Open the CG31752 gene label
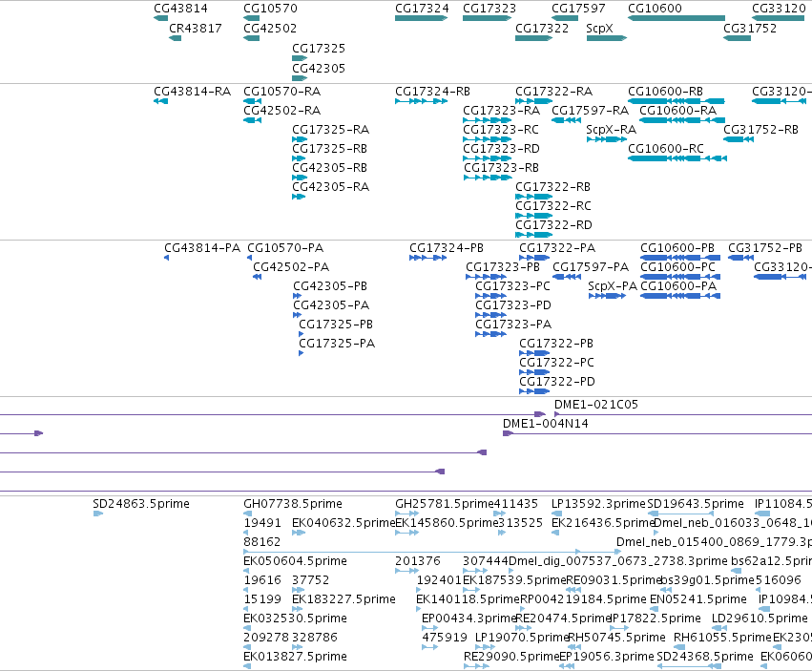812x671 pixels. tap(750, 29)
